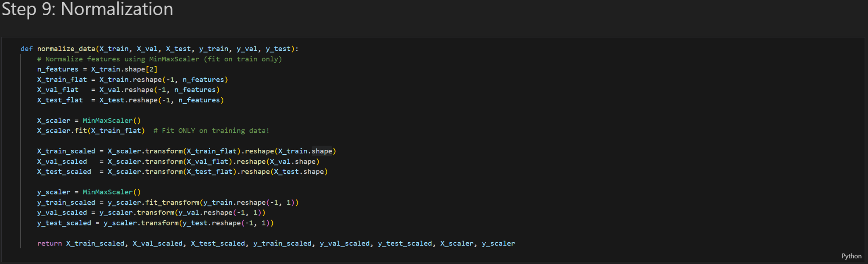Click the highlighted shape attribute after X_train
This screenshot has height=264, width=868.
(x=322, y=151)
